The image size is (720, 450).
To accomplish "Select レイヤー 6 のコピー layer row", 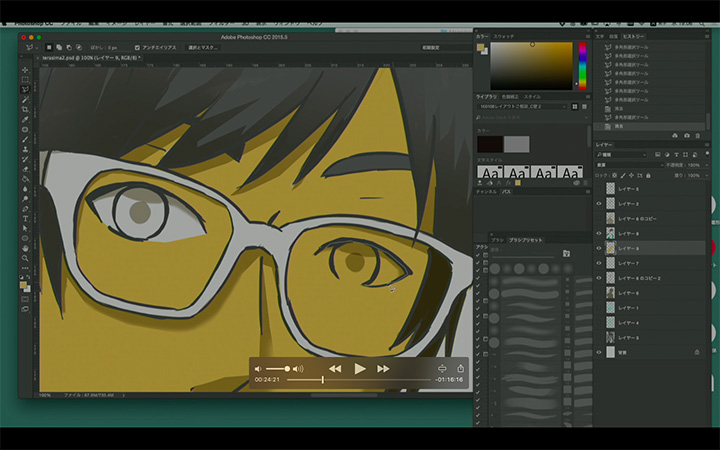I will tap(650, 219).
